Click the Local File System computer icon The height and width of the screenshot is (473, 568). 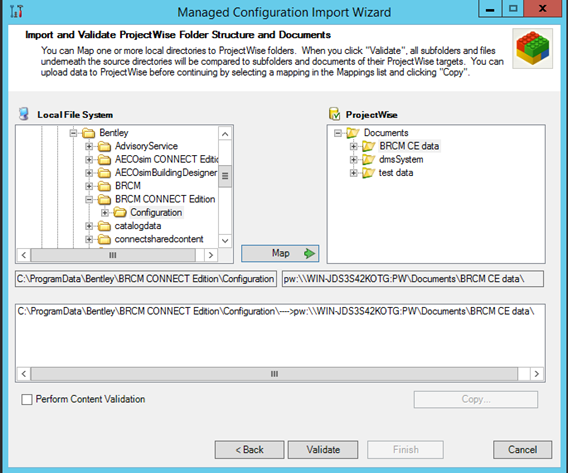point(24,114)
